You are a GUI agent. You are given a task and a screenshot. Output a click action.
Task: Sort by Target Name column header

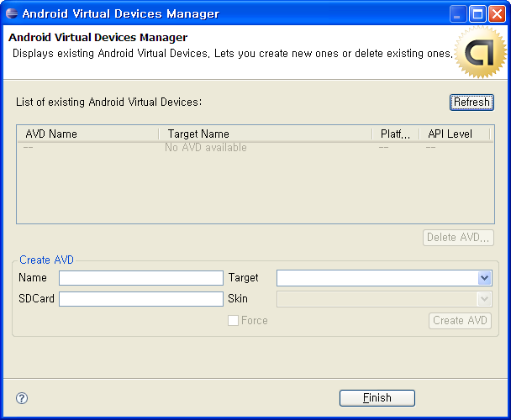pos(266,134)
